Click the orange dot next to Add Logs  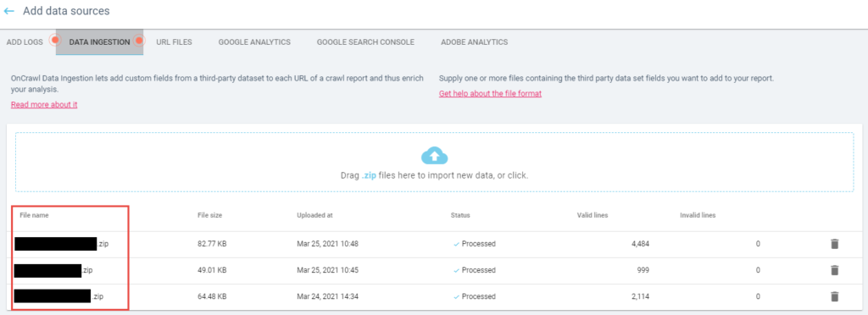pyautogui.click(x=54, y=41)
